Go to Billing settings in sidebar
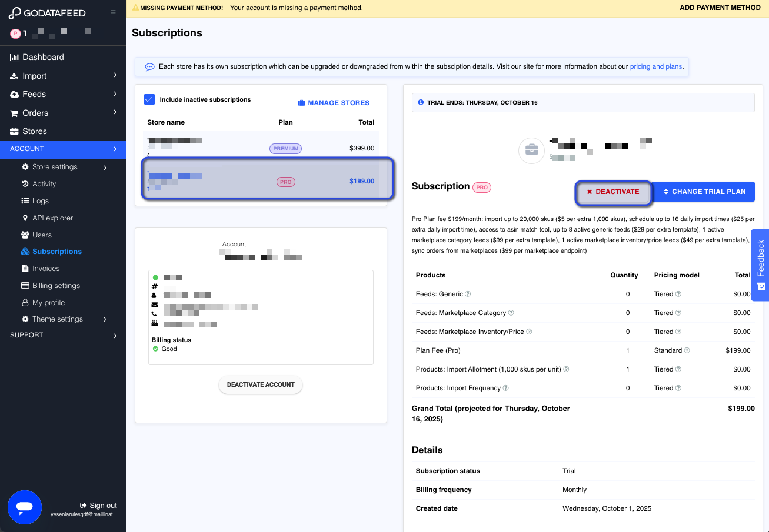769x532 pixels. tap(56, 286)
